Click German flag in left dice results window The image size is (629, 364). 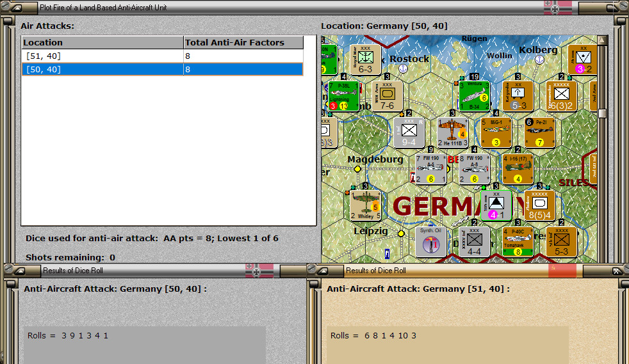coord(259,271)
